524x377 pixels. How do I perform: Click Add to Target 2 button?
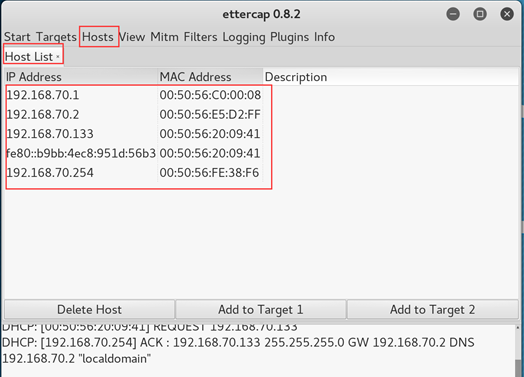tap(432, 309)
